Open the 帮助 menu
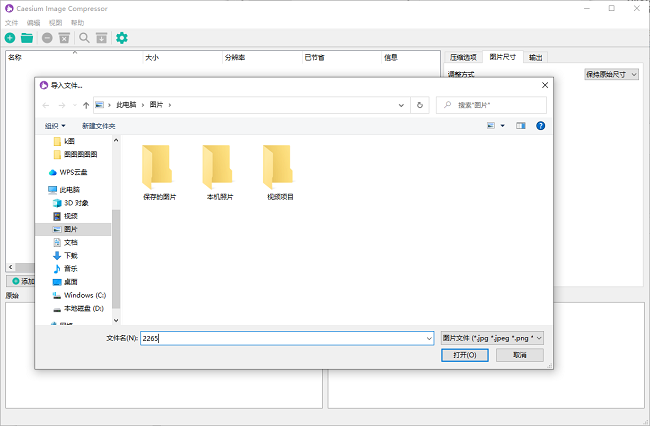 78,23
